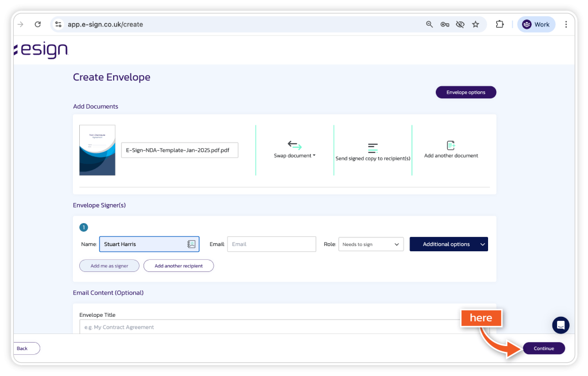The image size is (588, 376).
Task: Open the Work profile menu
Action: tap(536, 25)
